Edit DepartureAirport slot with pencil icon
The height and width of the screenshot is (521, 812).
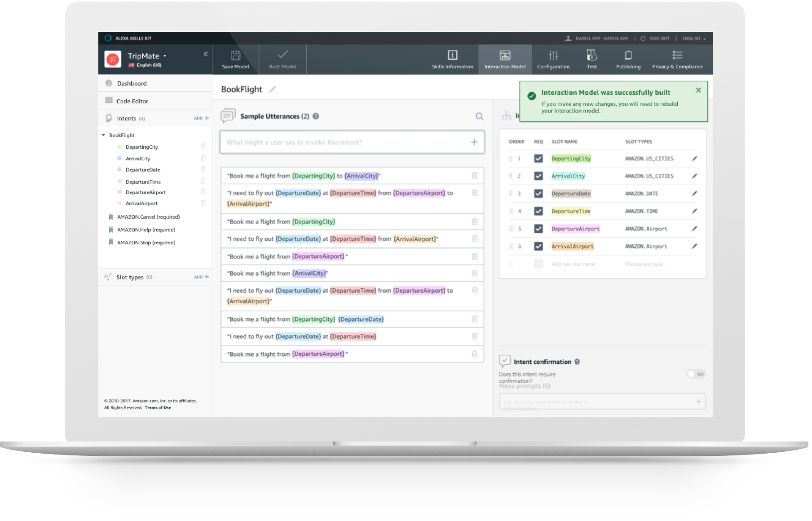click(694, 229)
